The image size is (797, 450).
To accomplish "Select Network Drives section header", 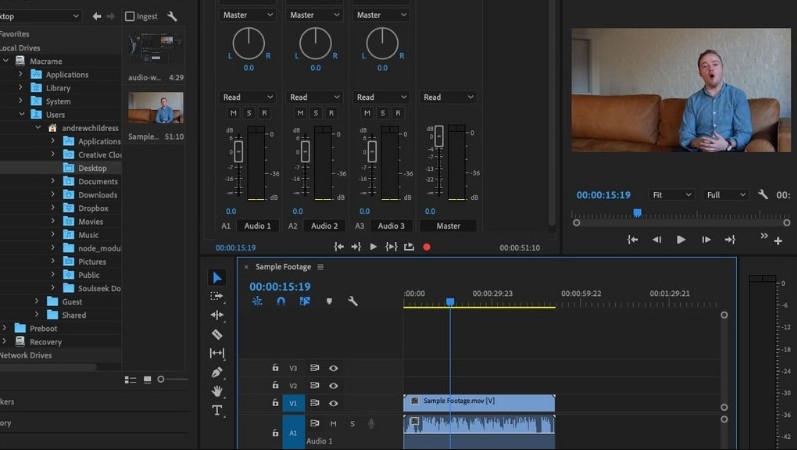I will [x=26, y=355].
